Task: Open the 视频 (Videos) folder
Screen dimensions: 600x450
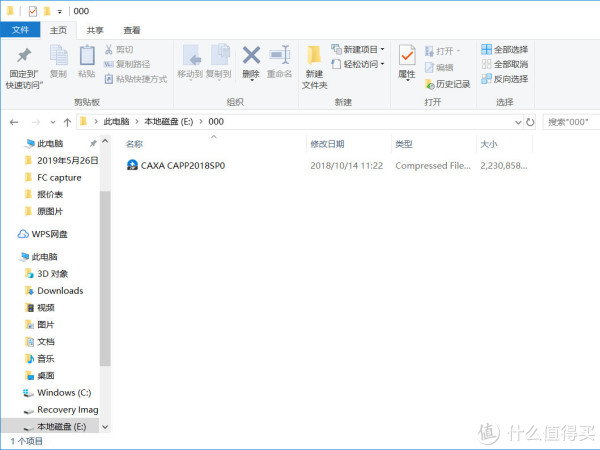Action: pos(40,307)
